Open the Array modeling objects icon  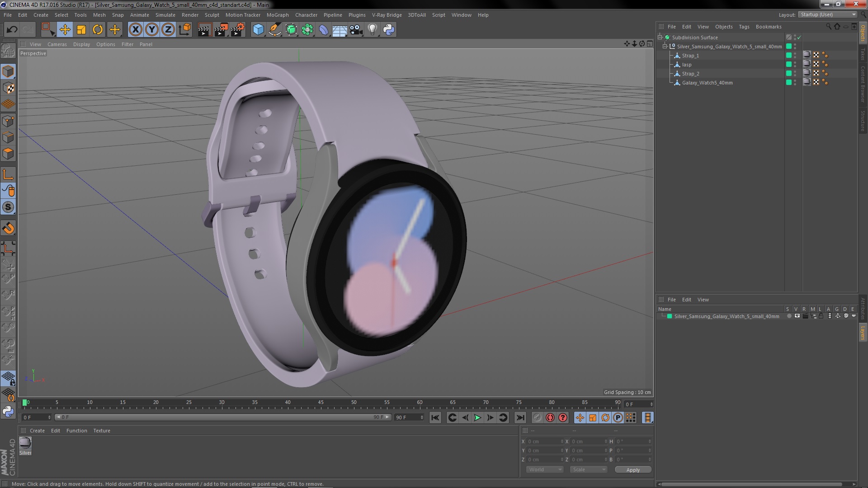click(x=307, y=30)
